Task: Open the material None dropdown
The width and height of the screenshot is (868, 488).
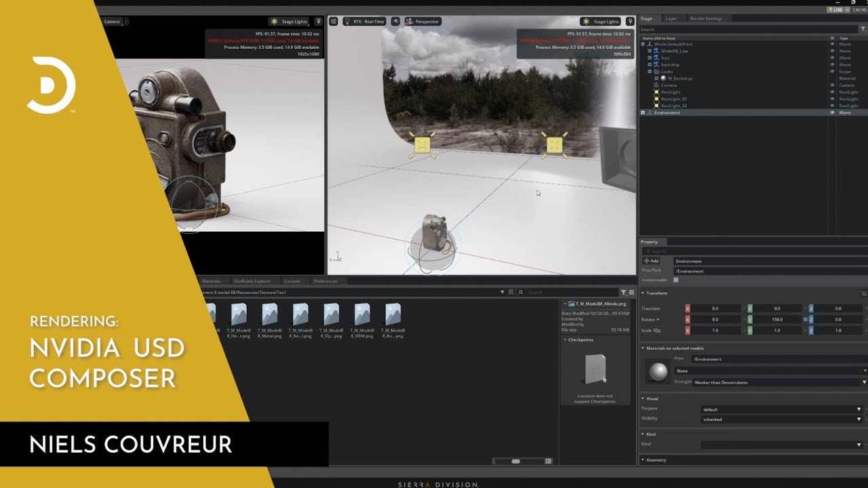Action: pyautogui.click(x=771, y=371)
